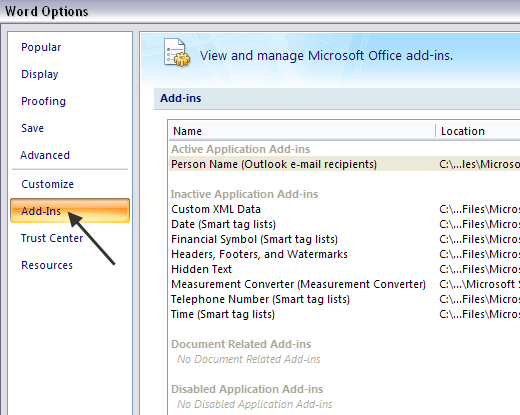The image size is (520, 415).
Task: Click the No Document Related Add-ins text
Action: [249, 359]
